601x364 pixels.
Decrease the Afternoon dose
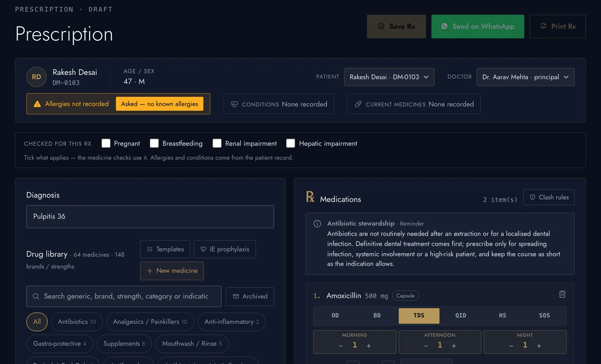(426, 346)
